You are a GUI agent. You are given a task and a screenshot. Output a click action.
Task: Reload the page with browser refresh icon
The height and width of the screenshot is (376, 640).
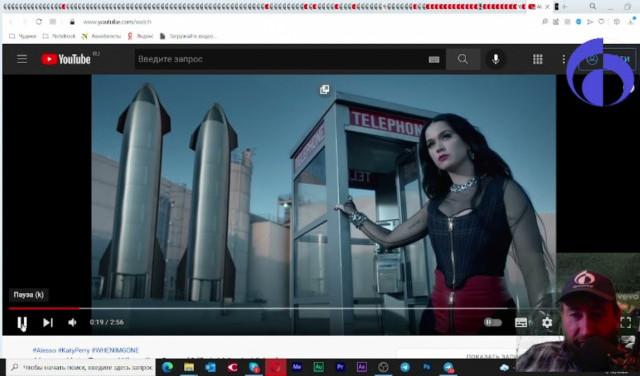coord(39,22)
